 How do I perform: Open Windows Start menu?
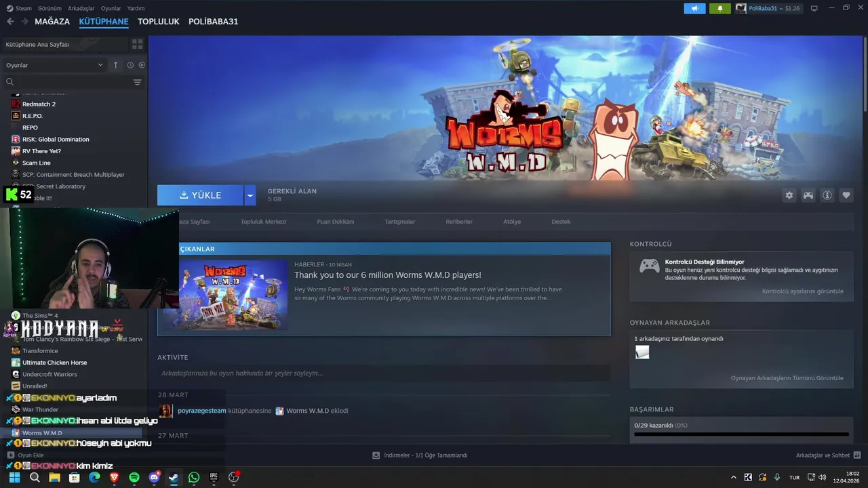click(14, 477)
